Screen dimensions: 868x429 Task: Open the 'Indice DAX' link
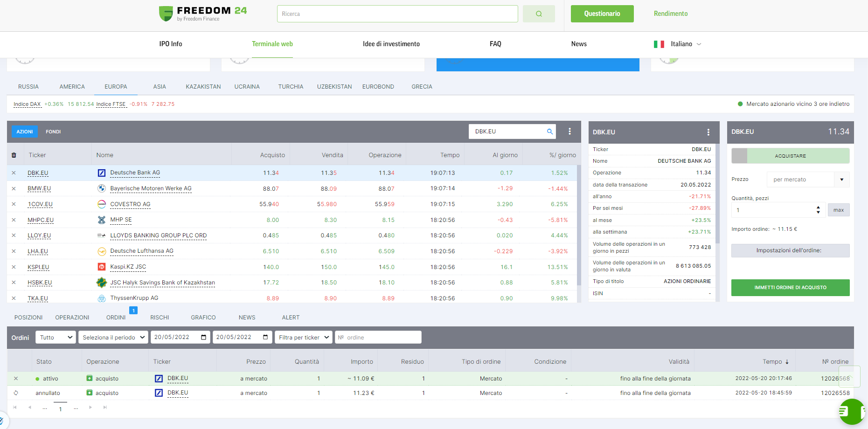pos(27,104)
